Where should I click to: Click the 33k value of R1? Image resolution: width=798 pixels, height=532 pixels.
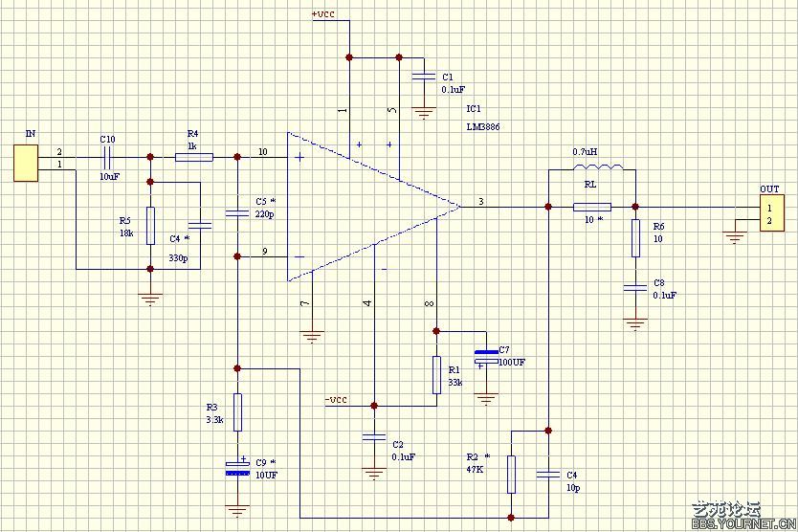click(455, 383)
